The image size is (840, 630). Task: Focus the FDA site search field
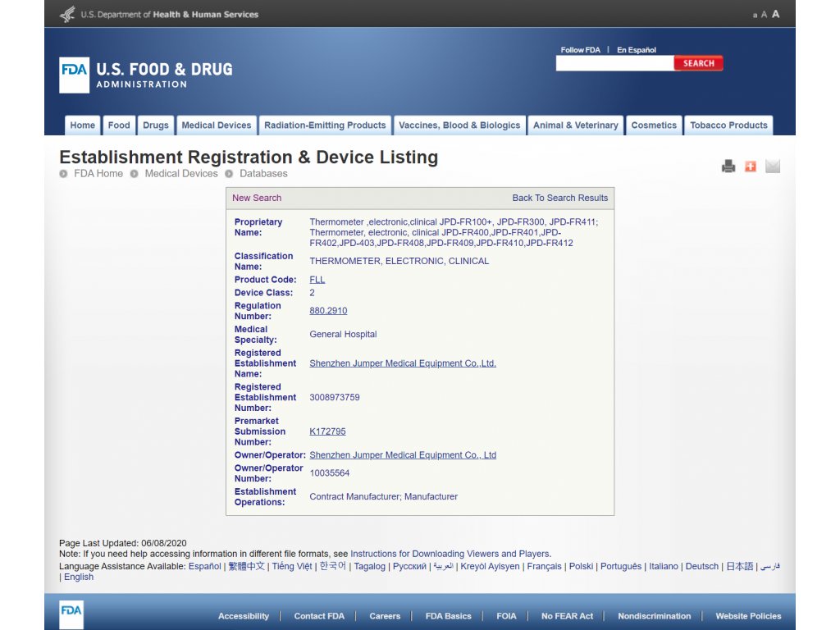[615, 63]
